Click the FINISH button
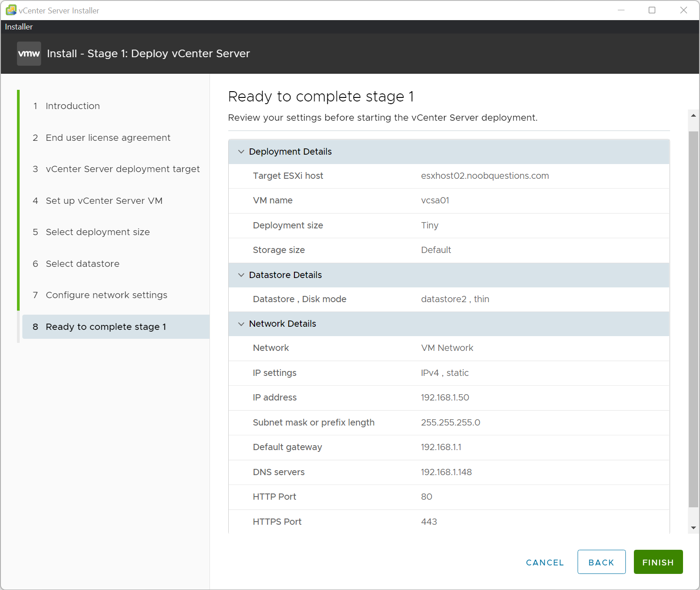700x590 pixels. click(x=658, y=562)
